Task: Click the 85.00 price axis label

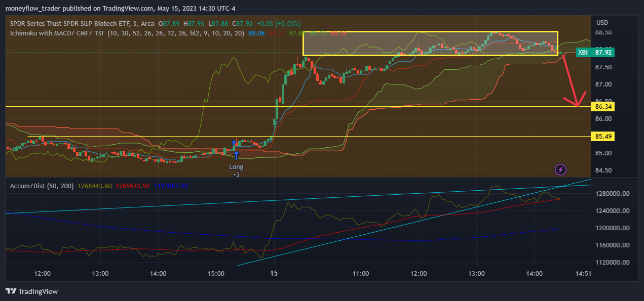Action: coord(604,153)
